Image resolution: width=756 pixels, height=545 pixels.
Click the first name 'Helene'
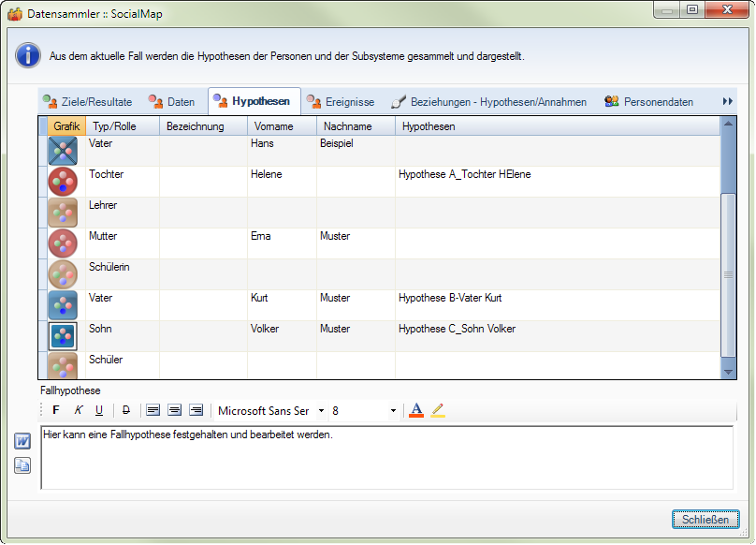coord(266,174)
